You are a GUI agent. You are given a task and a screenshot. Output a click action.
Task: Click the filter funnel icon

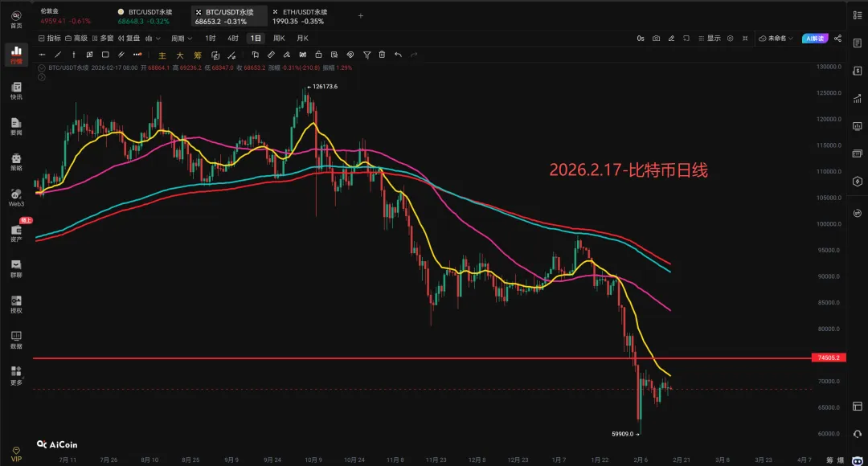point(366,55)
